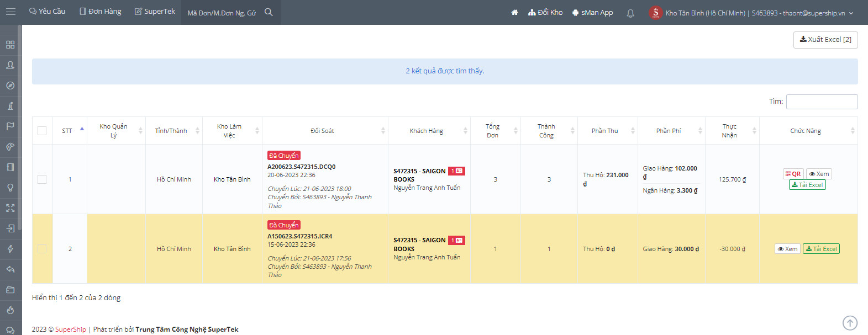Open the palette sidebar icon
Image resolution: width=868 pixels, height=335 pixels.
(x=10, y=147)
